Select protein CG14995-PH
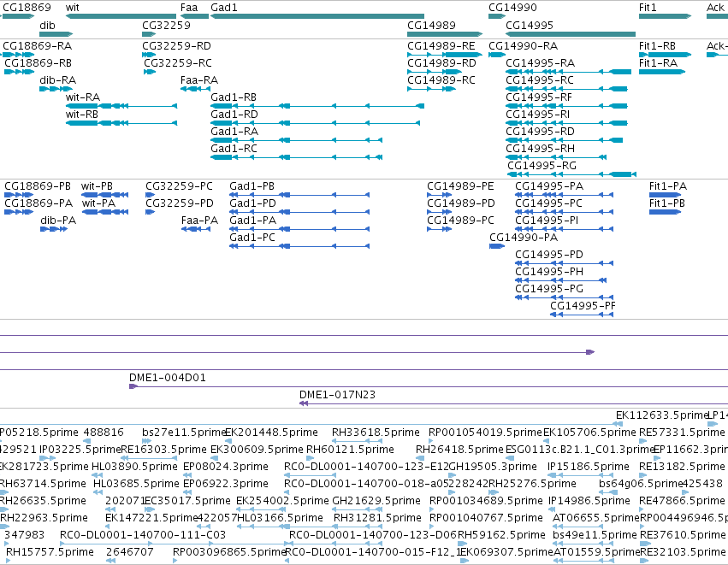 (561, 281)
